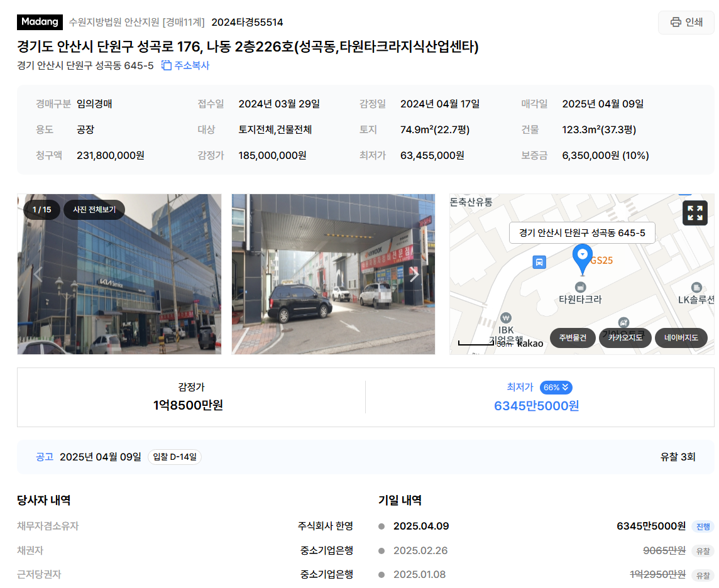Click the 공고 label
Image resolution: width=719 pixels, height=588 pixels.
pos(45,457)
